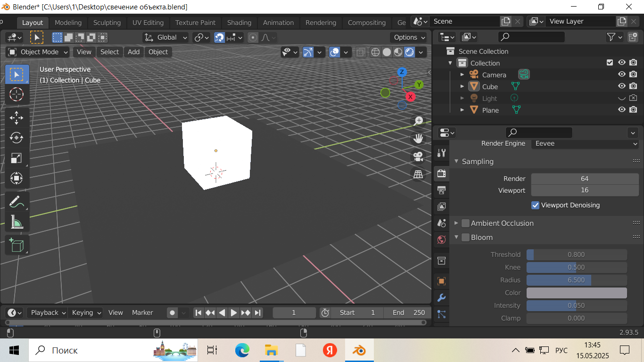Image resolution: width=644 pixels, height=362 pixels.
Task: Open Microsoft Edge from the taskbar
Action: click(242, 350)
